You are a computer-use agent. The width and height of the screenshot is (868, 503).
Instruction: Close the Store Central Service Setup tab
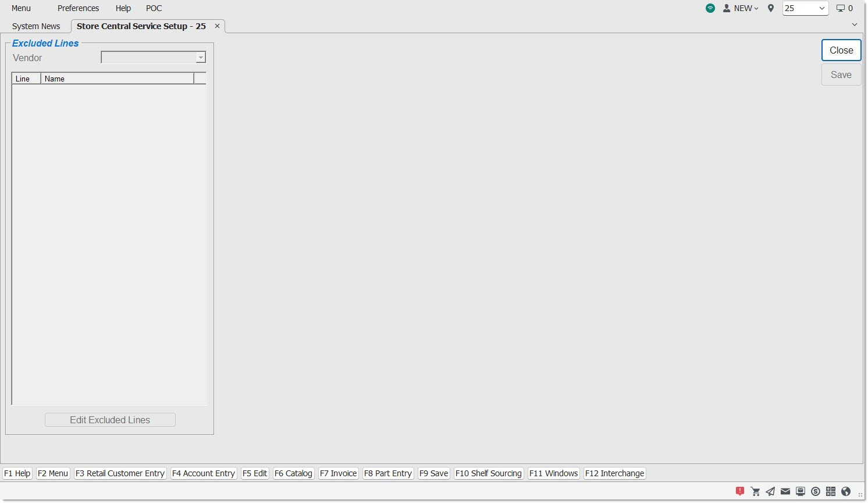click(x=217, y=26)
